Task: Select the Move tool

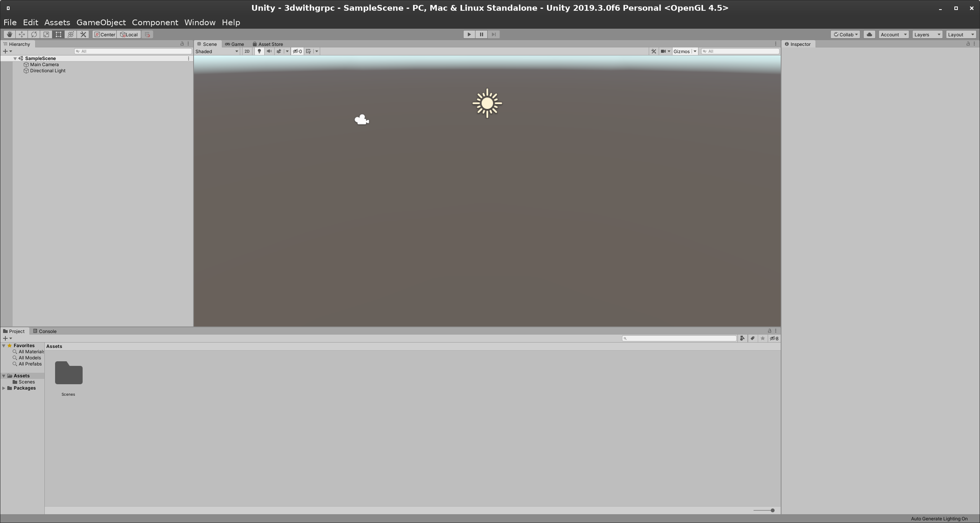Action: coord(21,34)
